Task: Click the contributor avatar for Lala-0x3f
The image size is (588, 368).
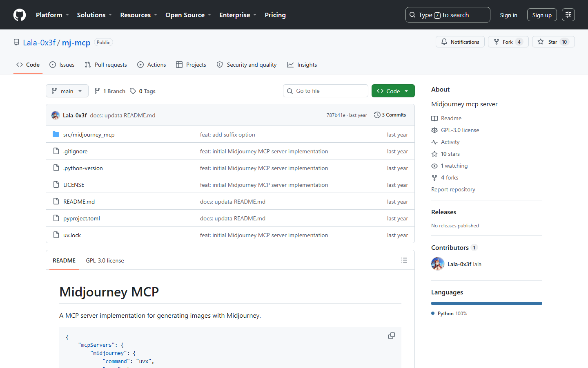Action: (x=438, y=264)
